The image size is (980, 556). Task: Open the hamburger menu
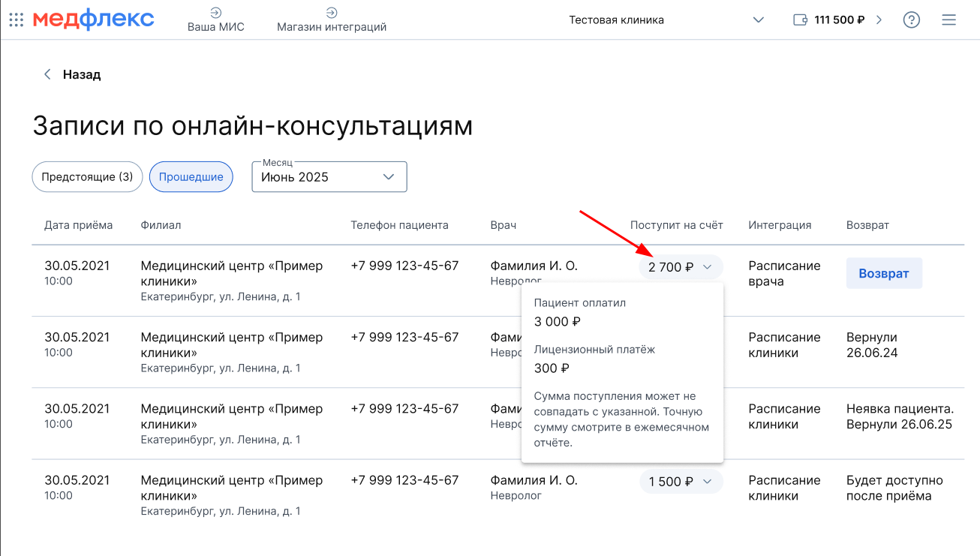[x=949, y=20]
